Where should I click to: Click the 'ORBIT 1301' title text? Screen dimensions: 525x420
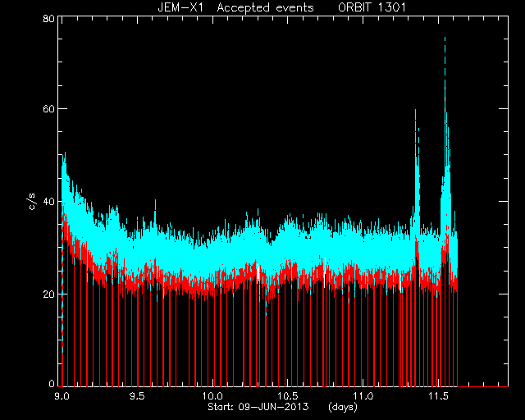(x=372, y=7)
